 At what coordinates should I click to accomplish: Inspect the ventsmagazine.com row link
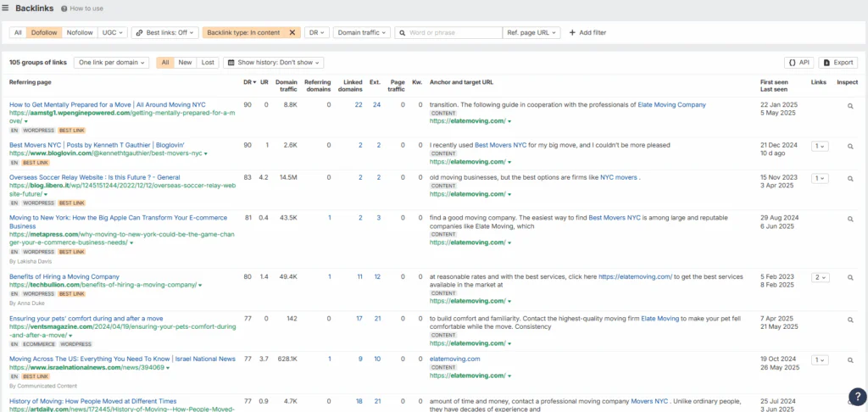pos(851,320)
